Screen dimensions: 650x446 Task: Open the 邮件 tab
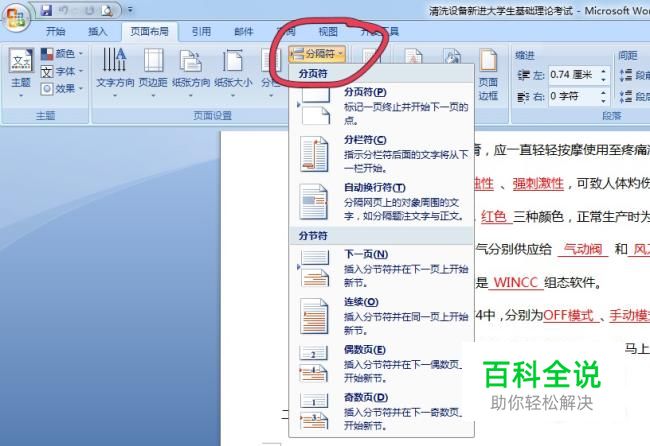[x=244, y=32]
